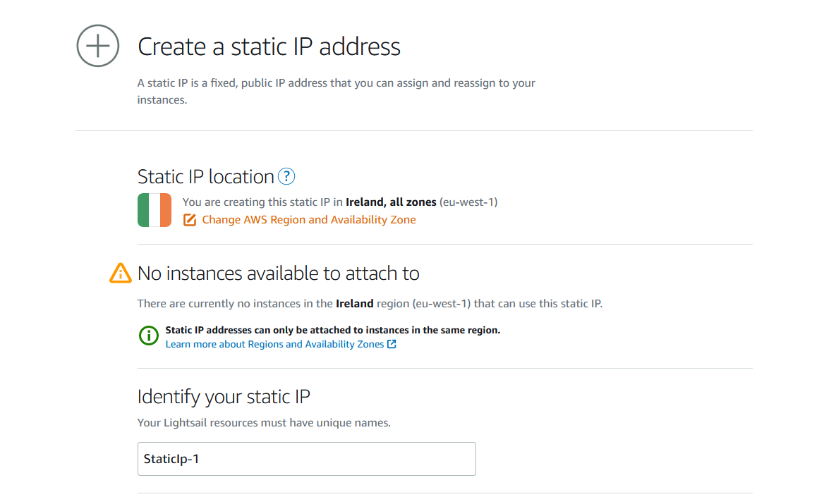Click the bold same-region static IP note
This screenshot has height=504, width=824.
click(x=333, y=330)
